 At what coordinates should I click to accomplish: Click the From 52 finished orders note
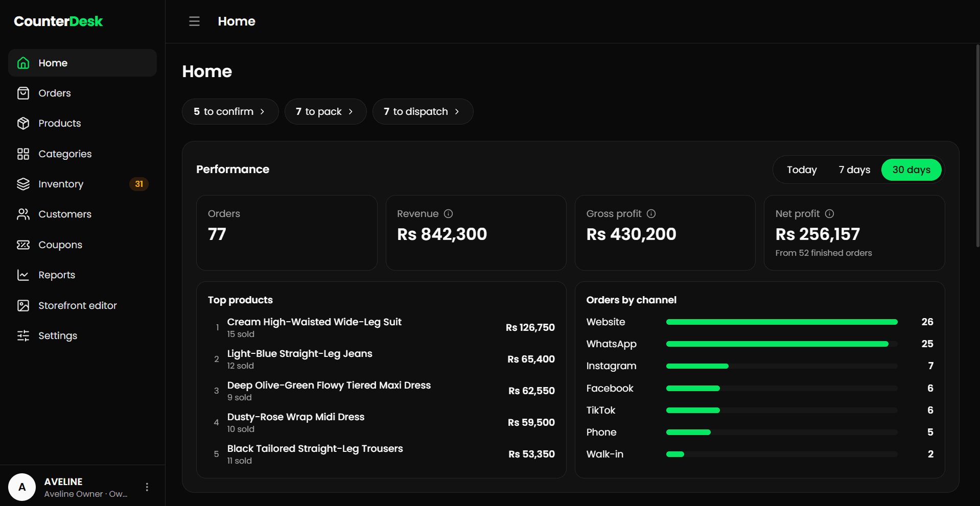[823, 253]
